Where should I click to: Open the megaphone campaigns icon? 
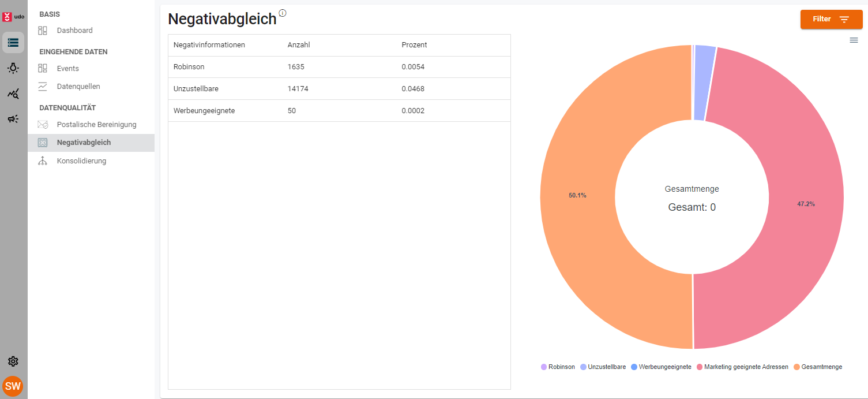(13, 119)
